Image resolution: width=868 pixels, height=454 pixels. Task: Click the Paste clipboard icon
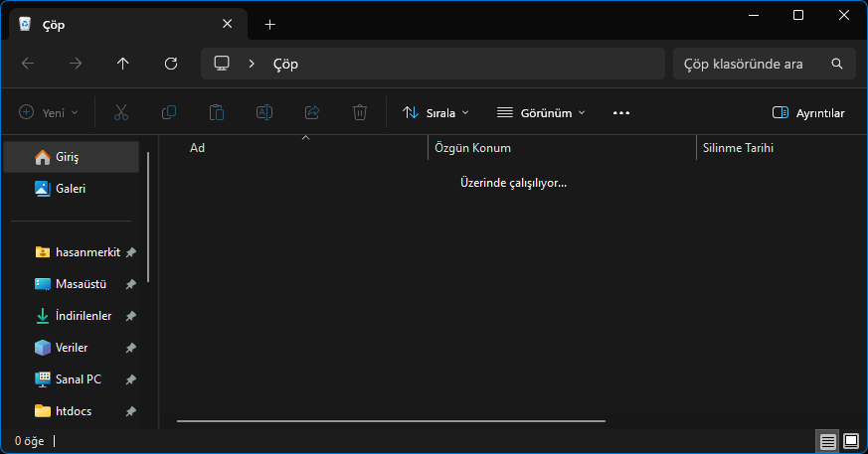click(217, 113)
